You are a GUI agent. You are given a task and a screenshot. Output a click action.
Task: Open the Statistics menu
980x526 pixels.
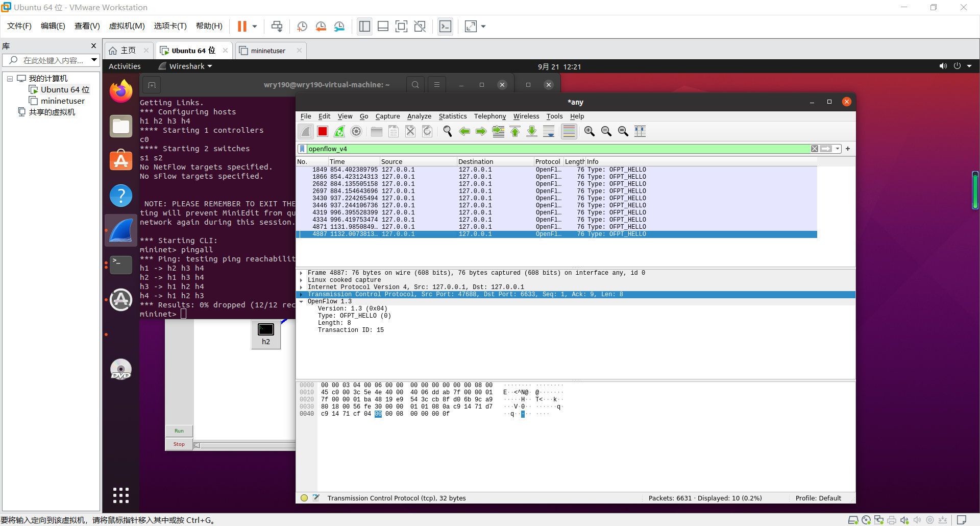tap(452, 116)
